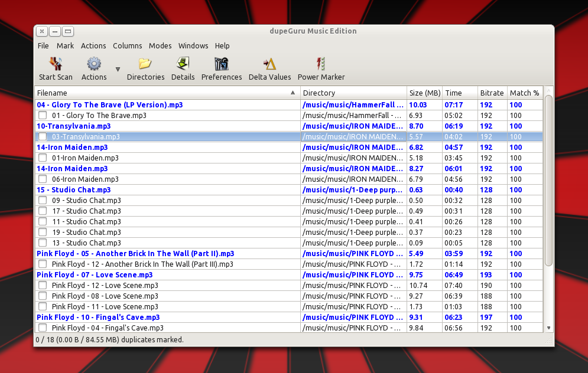This screenshot has width=588, height=373.
Task: Open the Modes menu
Action: pyautogui.click(x=160, y=45)
